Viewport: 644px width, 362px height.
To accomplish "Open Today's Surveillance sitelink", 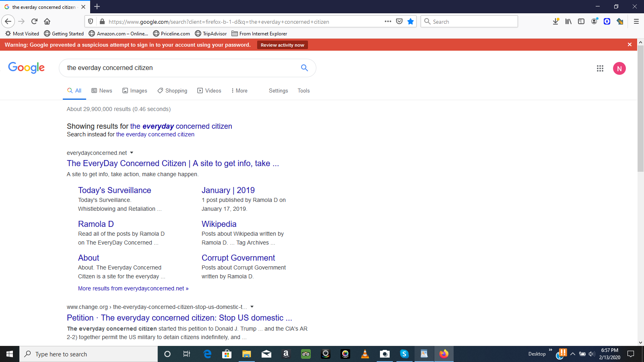I will click(115, 190).
